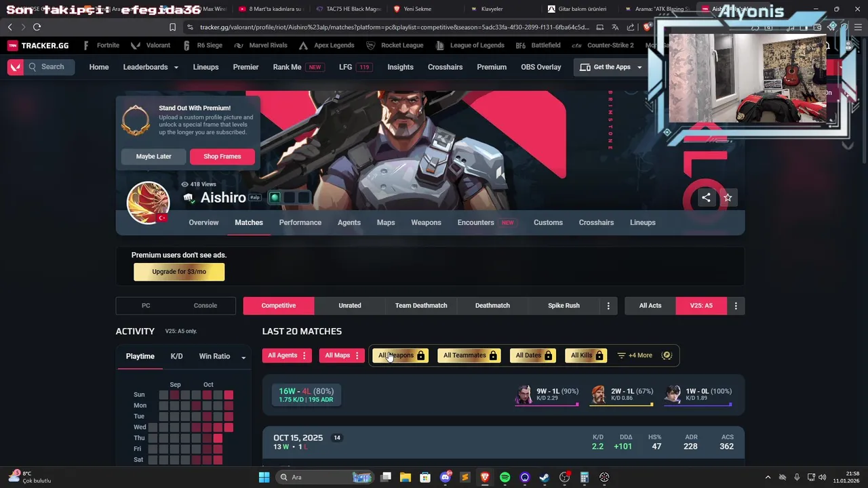Click the share profile icon

tap(706, 197)
